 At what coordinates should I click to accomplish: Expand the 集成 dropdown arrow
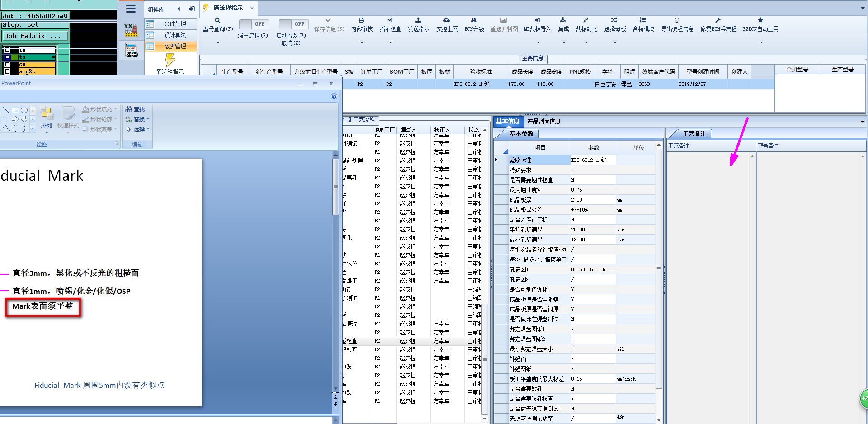click(564, 43)
